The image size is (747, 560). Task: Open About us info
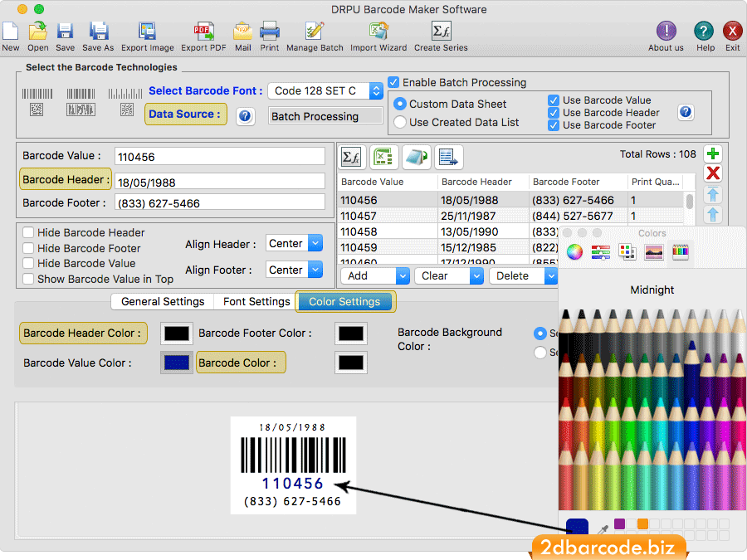pyautogui.click(x=666, y=32)
